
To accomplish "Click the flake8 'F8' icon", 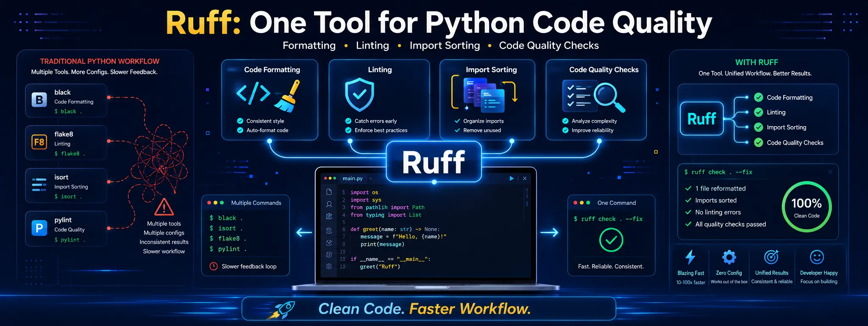I will point(39,142).
